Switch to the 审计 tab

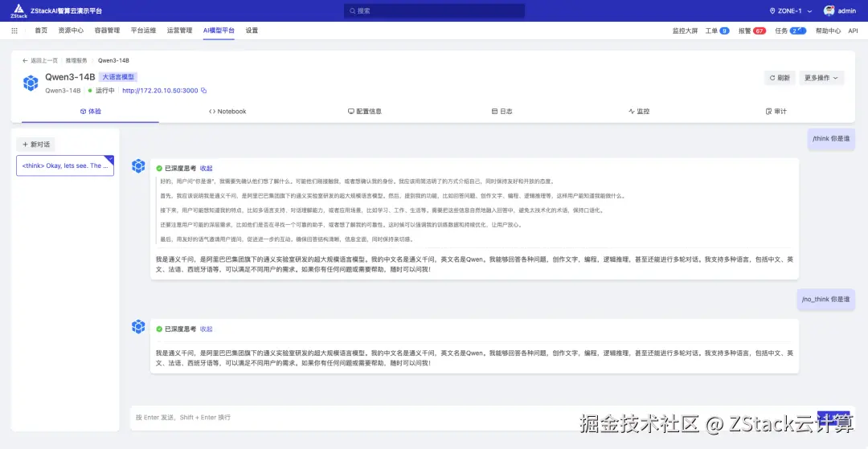tap(776, 111)
